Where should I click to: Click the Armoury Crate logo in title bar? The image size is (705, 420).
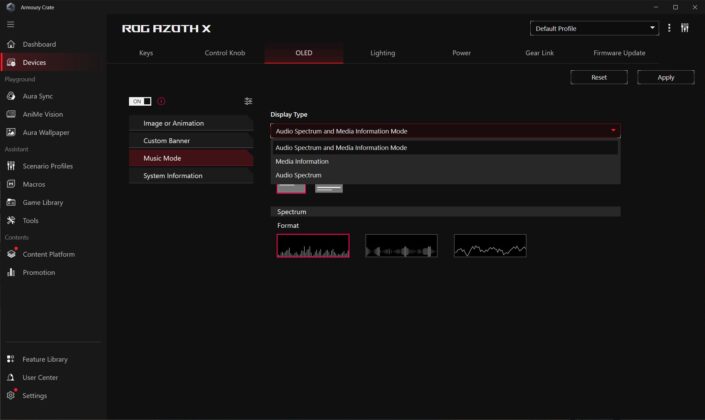click(11, 7)
